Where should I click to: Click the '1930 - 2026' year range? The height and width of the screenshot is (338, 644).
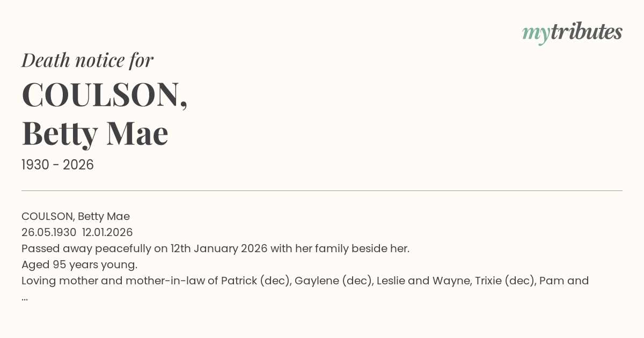[x=57, y=165]
